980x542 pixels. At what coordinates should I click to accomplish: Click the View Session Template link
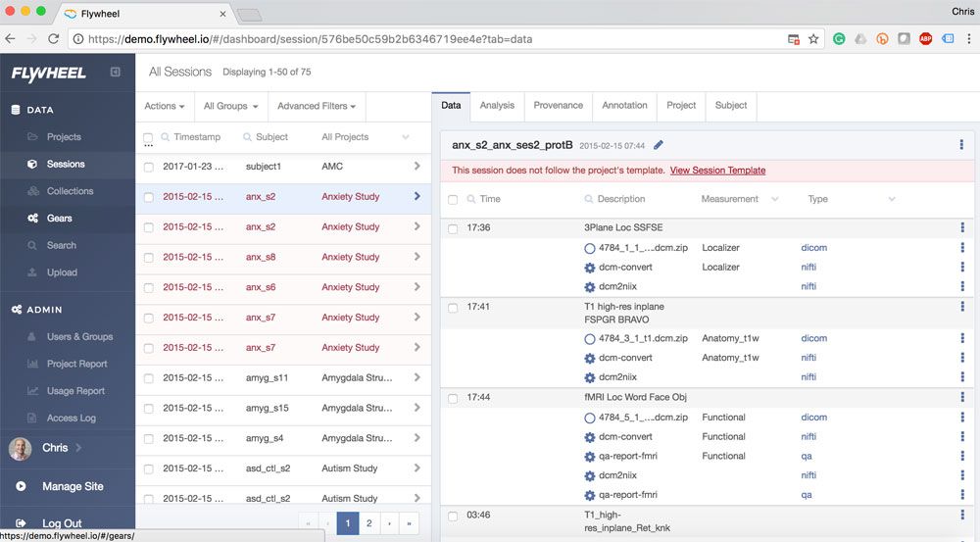717,171
